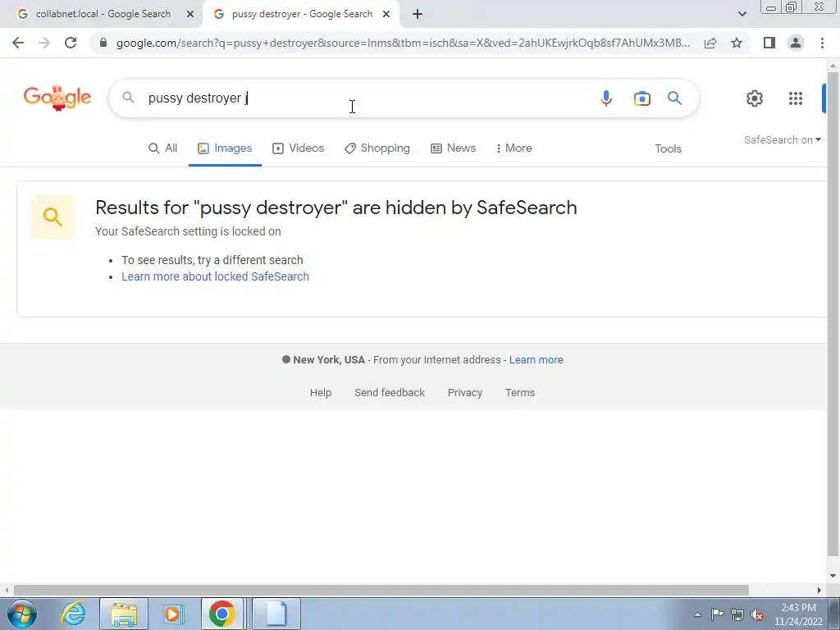Click the share this page icon
The image size is (840, 630).
pyautogui.click(x=710, y=43)
